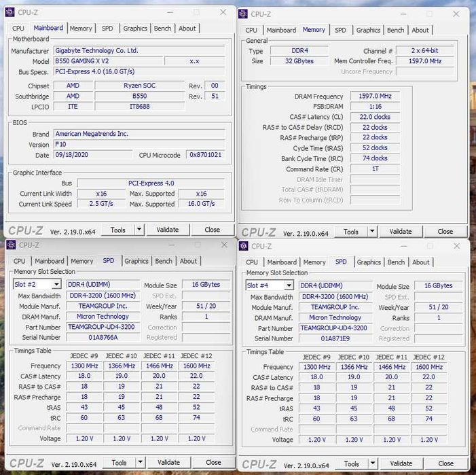The height and width of the screenshot is (475, 476).
Task: Open SPD tab in Memory window
Action: click(x=340, y=30)
